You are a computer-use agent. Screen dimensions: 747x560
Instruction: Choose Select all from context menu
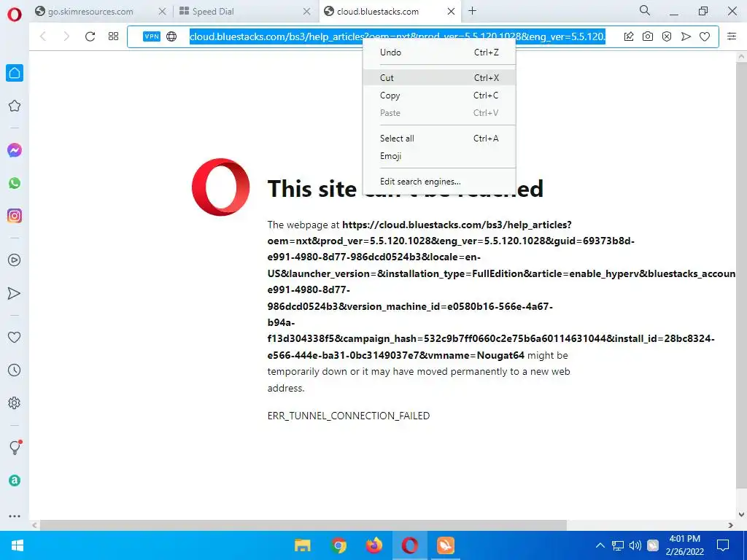[439, 139]
